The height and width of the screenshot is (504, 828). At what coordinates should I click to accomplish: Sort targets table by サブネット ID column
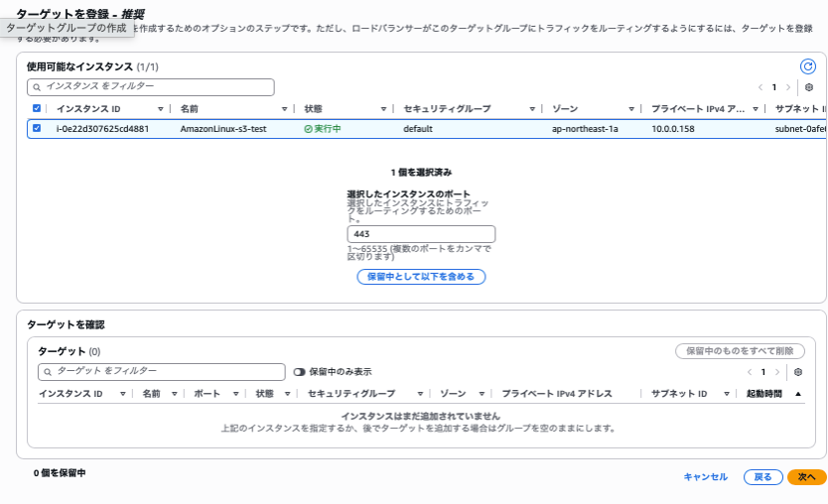pyautogui.click(x=727, y=394)
